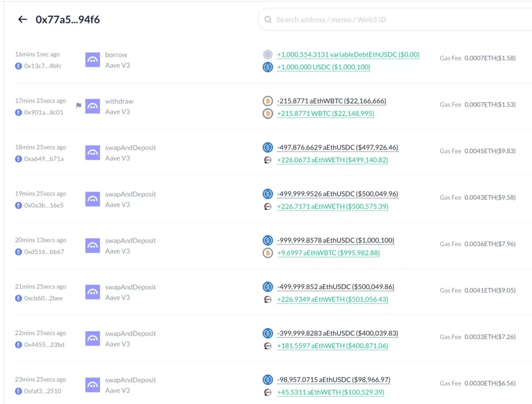The width and height of the screenshot is (532, 404).
Task: Click the aEthWBTC icon beside -215.8771
Action: (268, 101)
